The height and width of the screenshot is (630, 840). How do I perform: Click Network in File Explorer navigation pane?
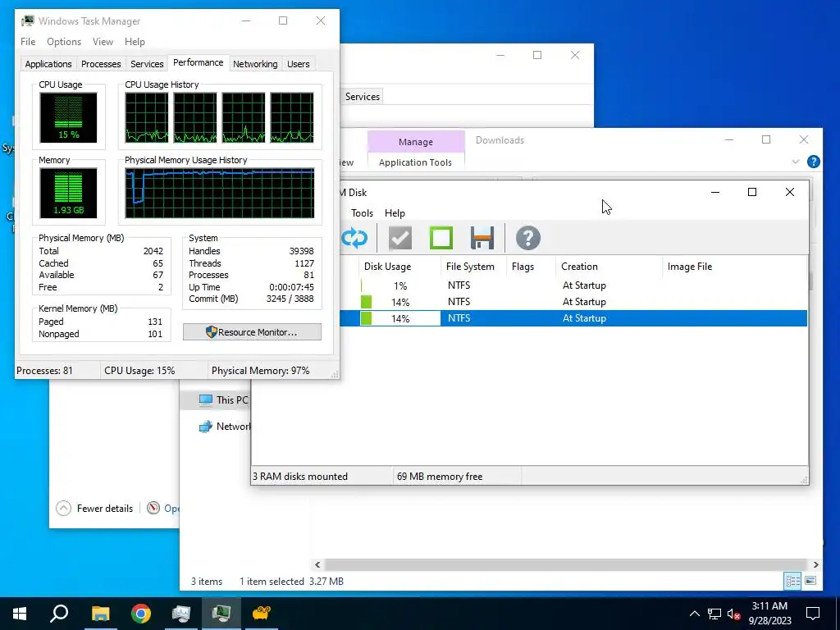tap(225, 427)
